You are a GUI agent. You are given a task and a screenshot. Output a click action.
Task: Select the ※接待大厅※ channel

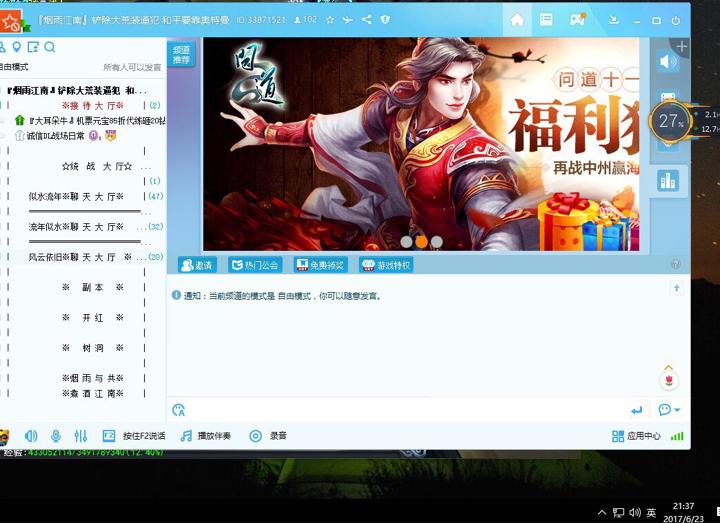point(93,106)
